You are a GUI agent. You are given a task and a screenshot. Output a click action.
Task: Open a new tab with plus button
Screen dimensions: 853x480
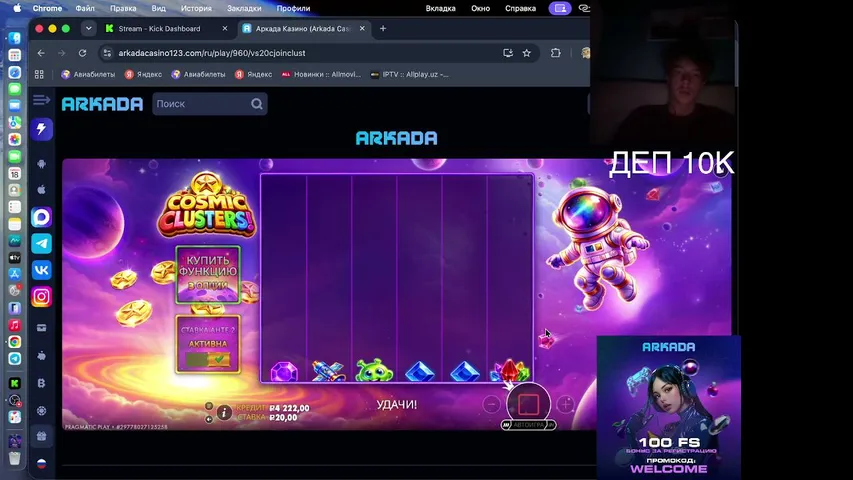tap(383, 28)
